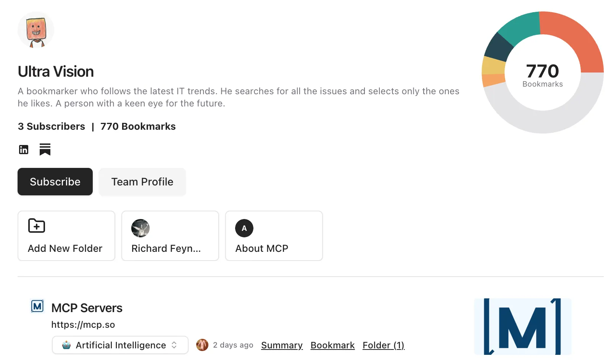This screenshot has width=616, height=364.
Task: Click the Bookmark link
Action: (332, 345)
